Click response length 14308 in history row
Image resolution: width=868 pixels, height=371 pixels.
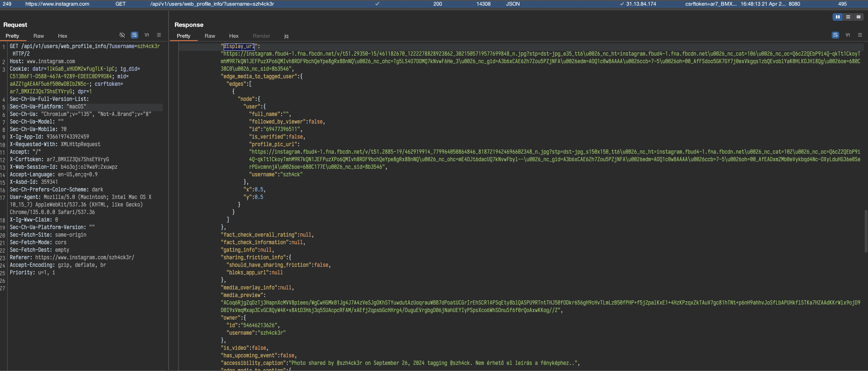point(484,4)
